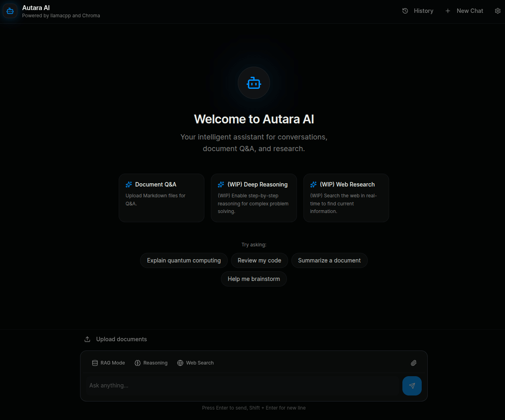Click sparkle icon on Deep Reasoning card
Screen dimensions: 505x420
click(221, 184)
